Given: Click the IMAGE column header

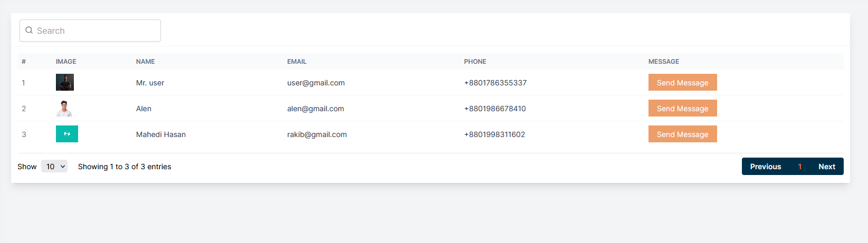Looking at the screenshot, I should [x=66, y=62].
